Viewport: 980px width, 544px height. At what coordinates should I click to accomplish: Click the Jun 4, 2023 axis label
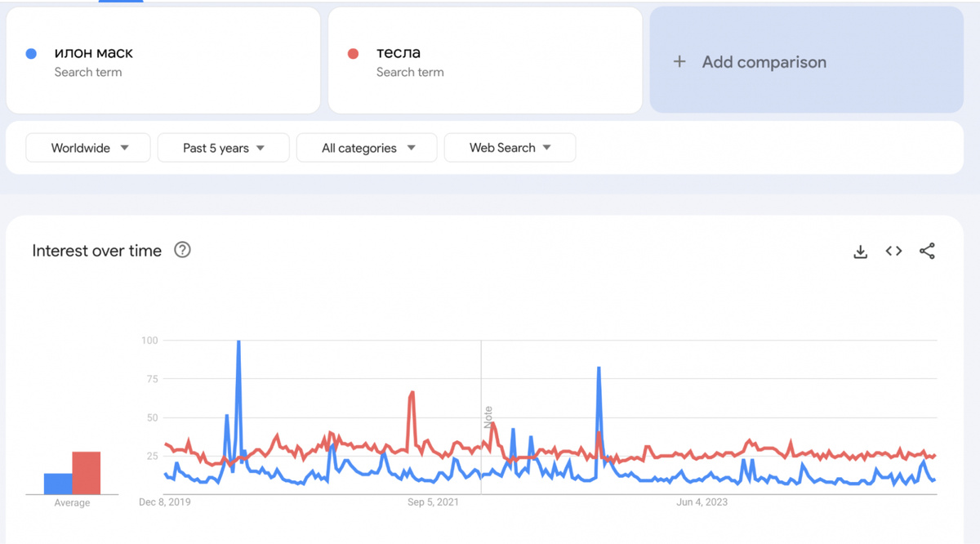click(x=702, y=502)
